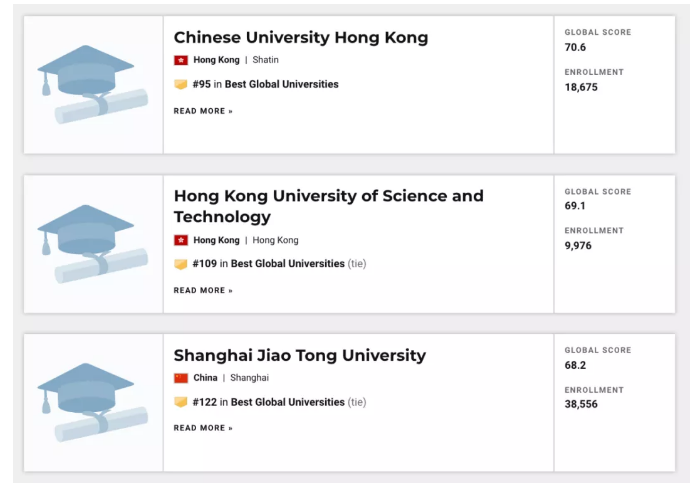This screenshot has width=696, height=488.
Task: Click Read More under Chinese University Hong Kong
Action: 203,111
